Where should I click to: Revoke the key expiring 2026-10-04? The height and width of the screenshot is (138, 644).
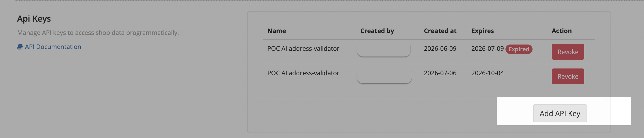pos(568,76)
